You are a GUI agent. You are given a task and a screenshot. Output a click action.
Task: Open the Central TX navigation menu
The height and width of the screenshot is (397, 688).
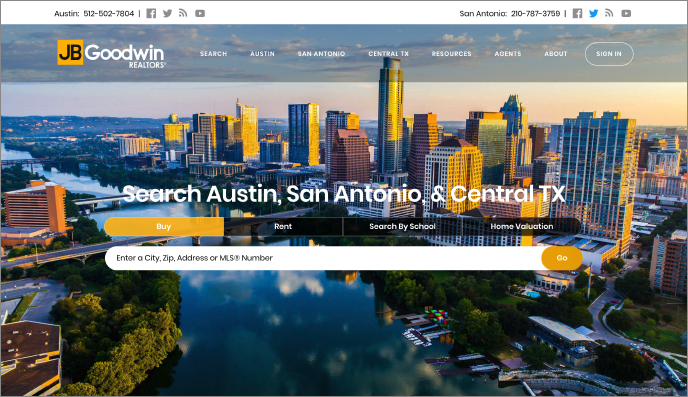388,54
